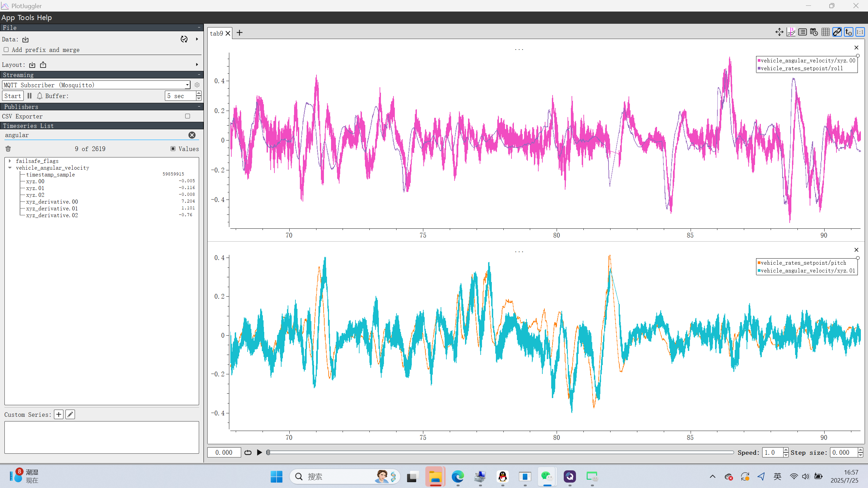The image size is (868, 488).
Task: Click the Step size value field
Action: (x=844, y=452)
